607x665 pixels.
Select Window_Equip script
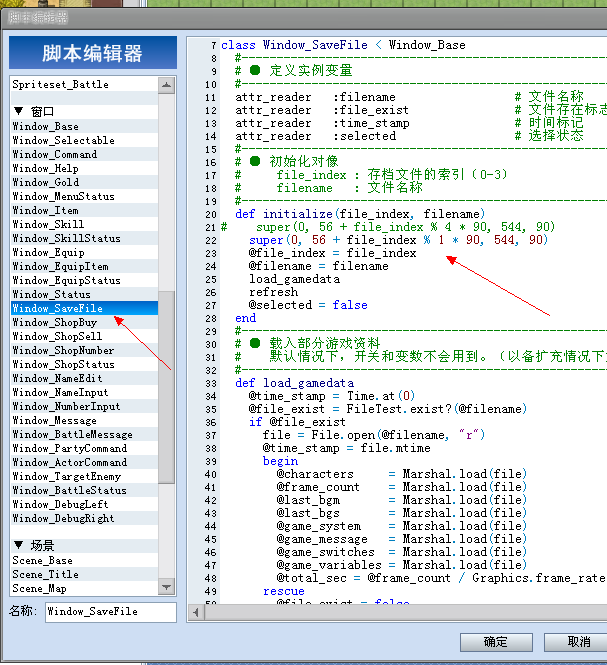(84, 252)
